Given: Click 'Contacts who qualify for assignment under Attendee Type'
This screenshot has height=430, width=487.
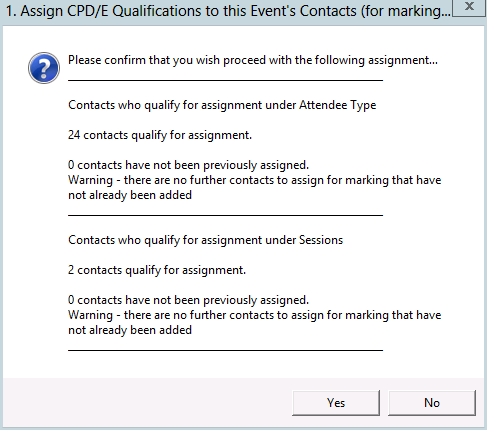Looking at the screenshot, I should tap(222, 105).
